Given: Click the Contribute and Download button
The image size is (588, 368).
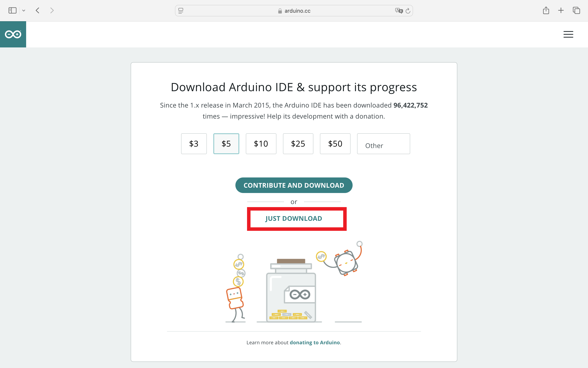Looking at the screenshot, I should [x=294, y=185].
